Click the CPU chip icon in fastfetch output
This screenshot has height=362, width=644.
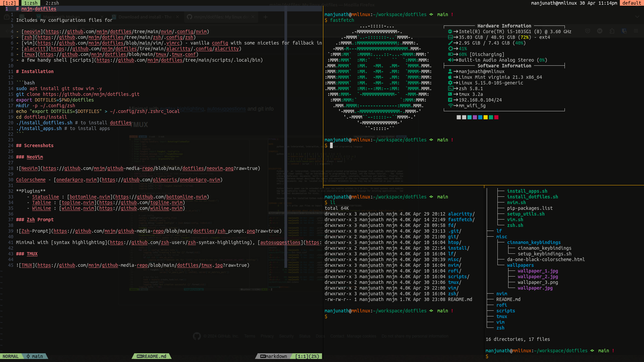[x=450, y=32]
